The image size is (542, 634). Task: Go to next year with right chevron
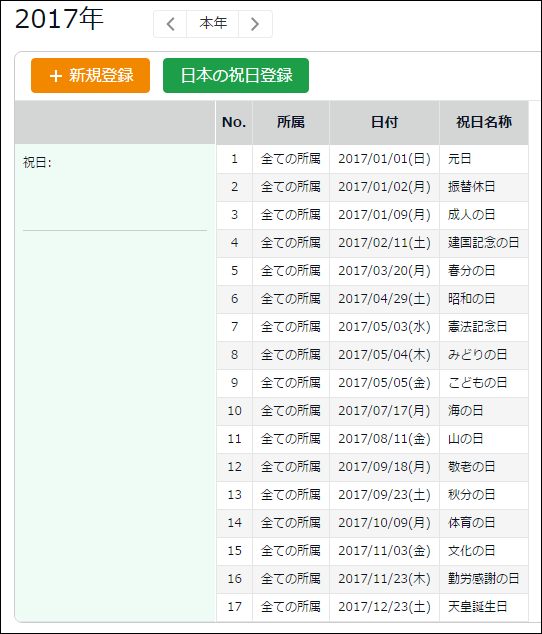[x=255, y=24]
